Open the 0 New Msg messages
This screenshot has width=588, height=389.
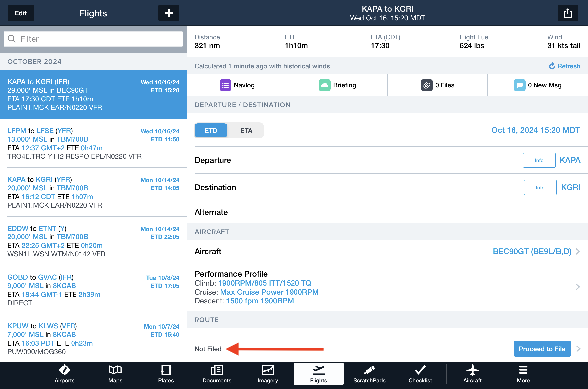click(538, 85)
